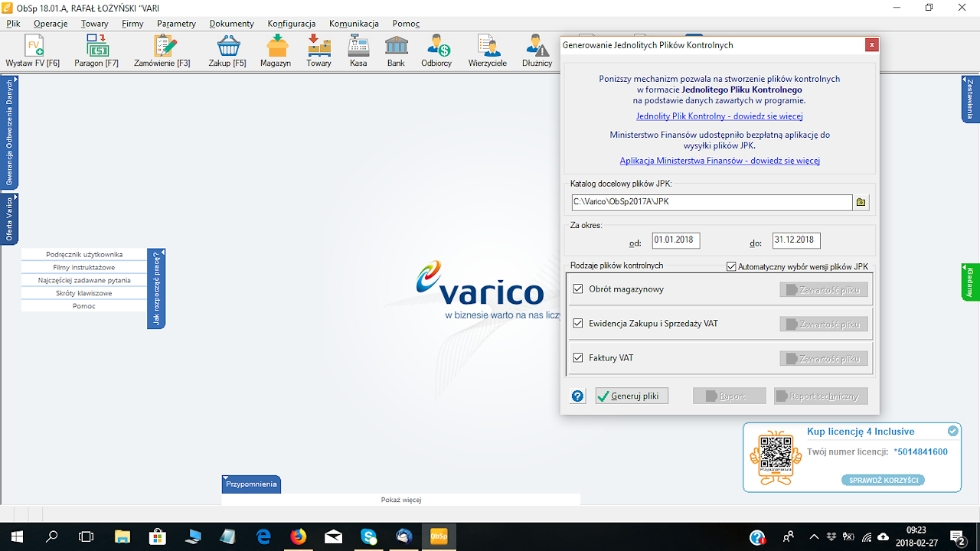Click the start date 'od' field
The image size is (980, 551).
point(676,240)
